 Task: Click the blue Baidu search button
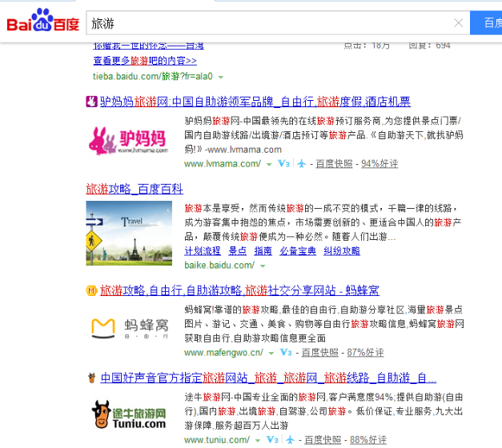(486, 22)
